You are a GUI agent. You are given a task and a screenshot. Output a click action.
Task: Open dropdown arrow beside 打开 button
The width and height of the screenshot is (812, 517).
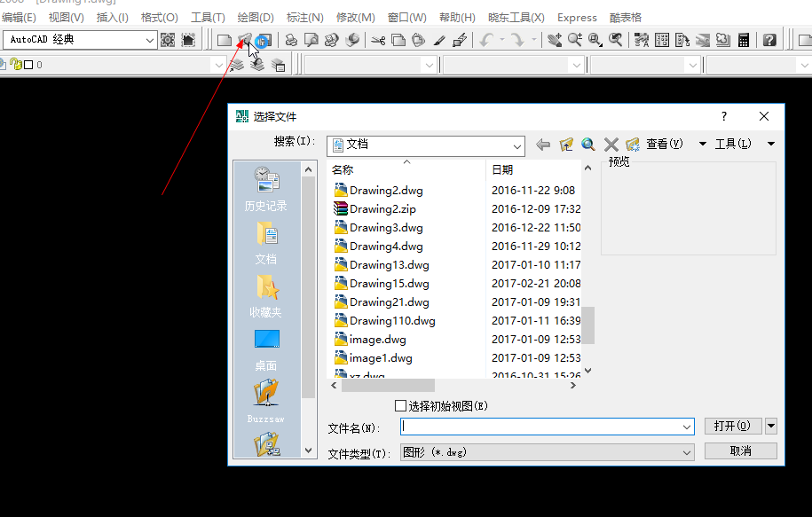pos(771,426)
